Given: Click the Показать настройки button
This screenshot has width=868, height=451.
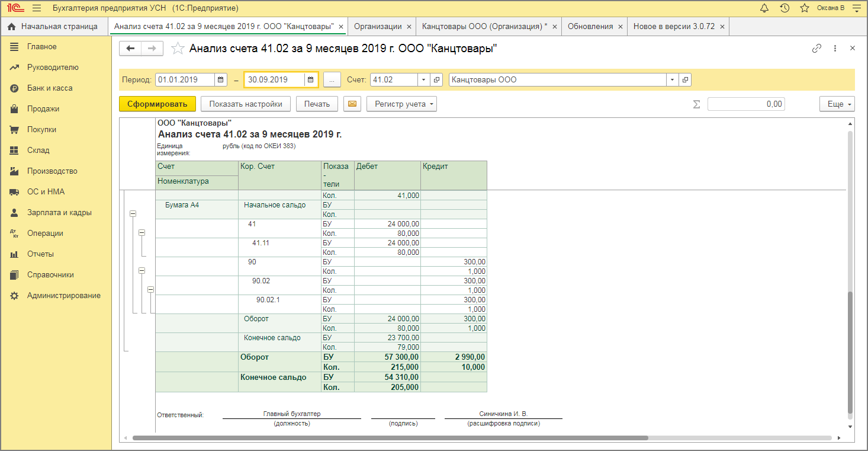Looking at the screenshot, I should 245,104.
